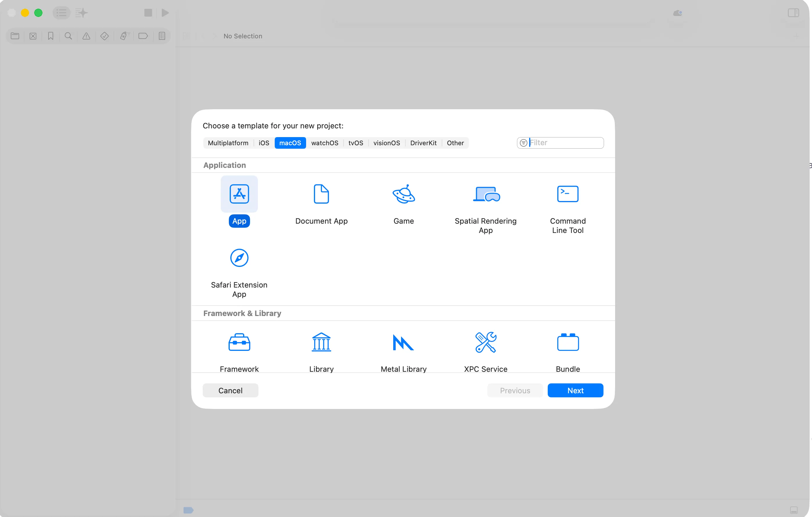Open the Multiplatform tab

[x=228, y=143]
